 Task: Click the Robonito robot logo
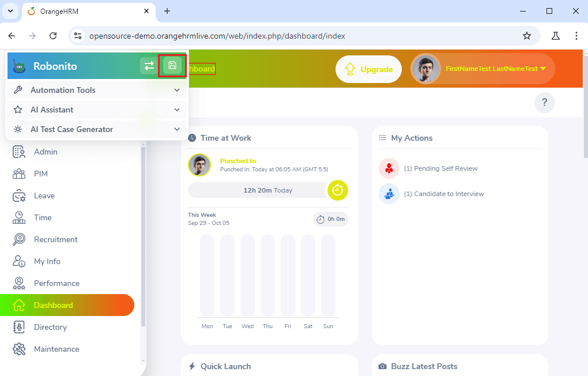19,66
